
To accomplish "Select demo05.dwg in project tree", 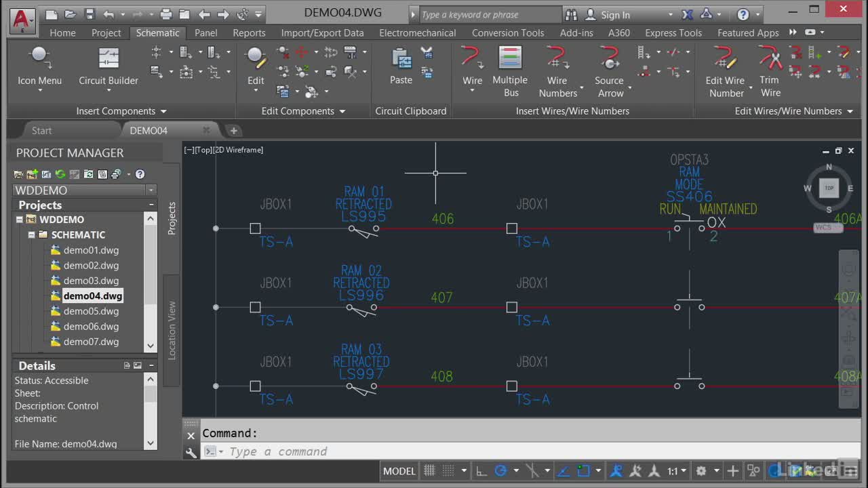I will point(91,311).
